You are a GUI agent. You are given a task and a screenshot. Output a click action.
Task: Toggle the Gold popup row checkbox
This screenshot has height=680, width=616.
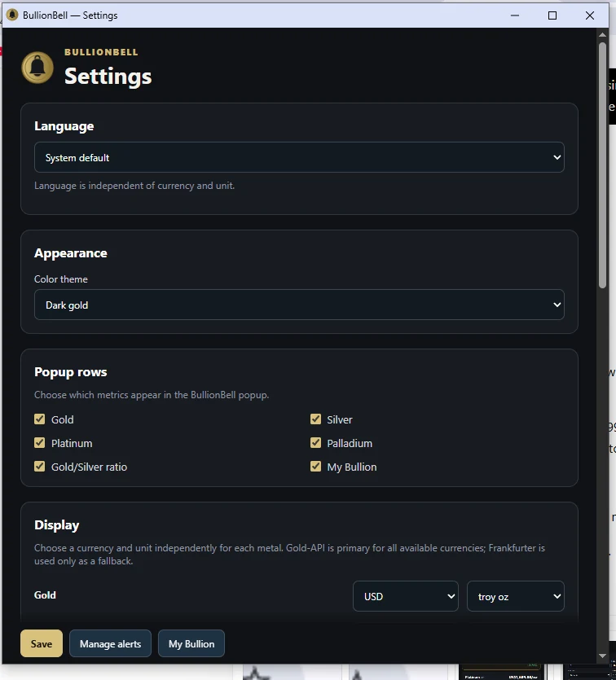[39, 419]
